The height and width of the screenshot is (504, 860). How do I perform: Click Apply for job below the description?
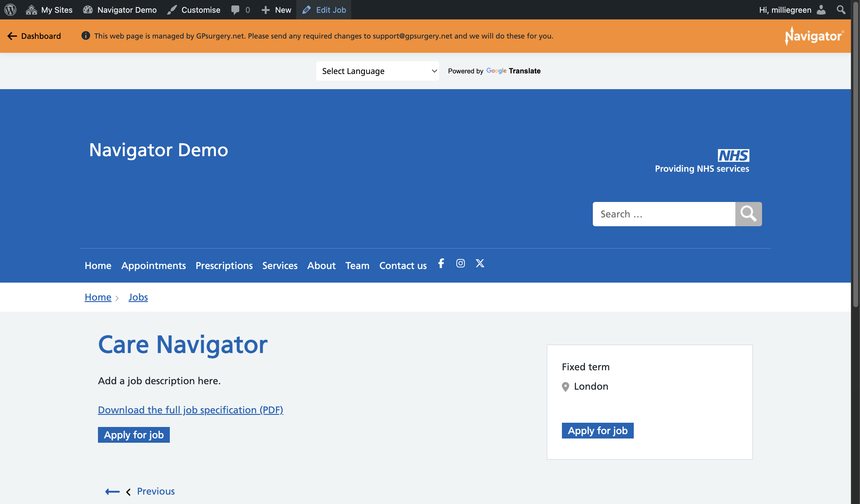(x=134, y=435)
